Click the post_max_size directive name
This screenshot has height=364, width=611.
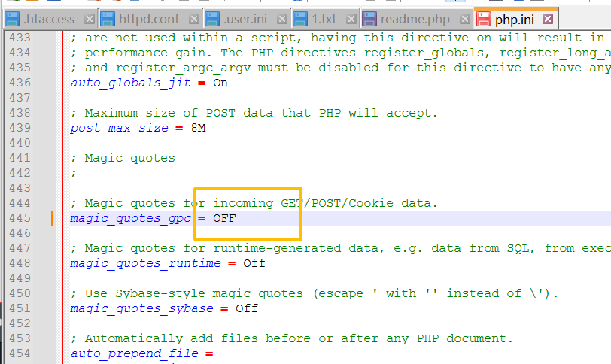click(119, 128)
